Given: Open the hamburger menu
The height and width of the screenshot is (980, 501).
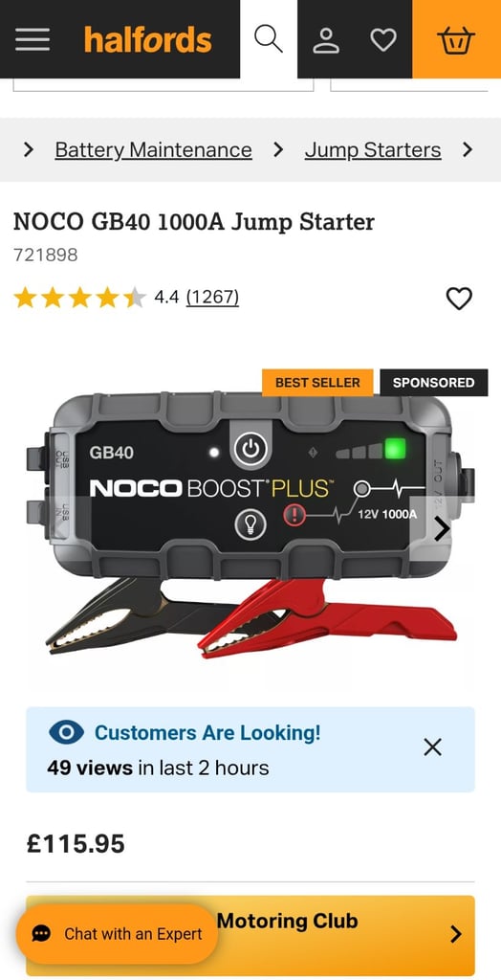Looking at the screenshot, I should (x=33, y=40).
